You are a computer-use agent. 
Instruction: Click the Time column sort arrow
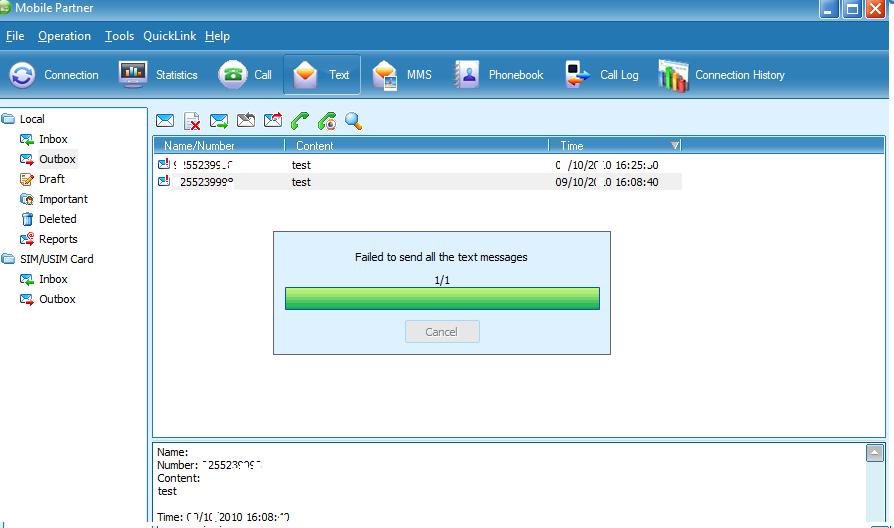[x=675, y=146]
